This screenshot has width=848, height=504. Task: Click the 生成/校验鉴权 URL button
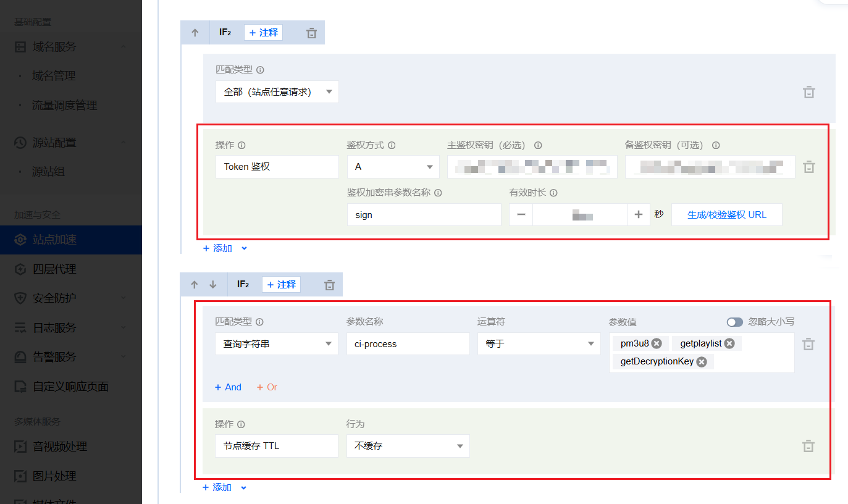point(726,215)
